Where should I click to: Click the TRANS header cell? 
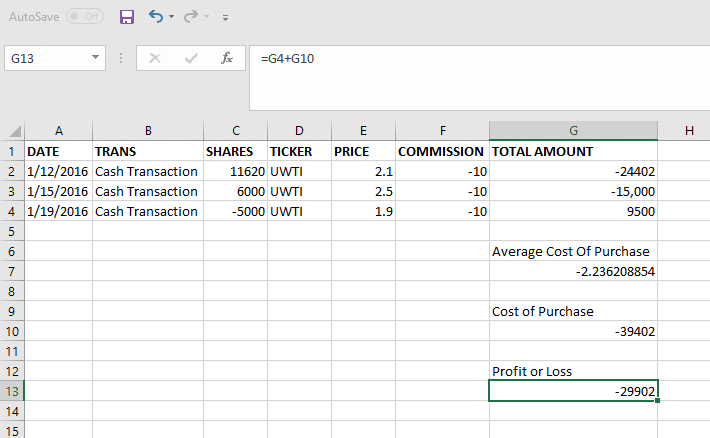click(x=148, y=151)
